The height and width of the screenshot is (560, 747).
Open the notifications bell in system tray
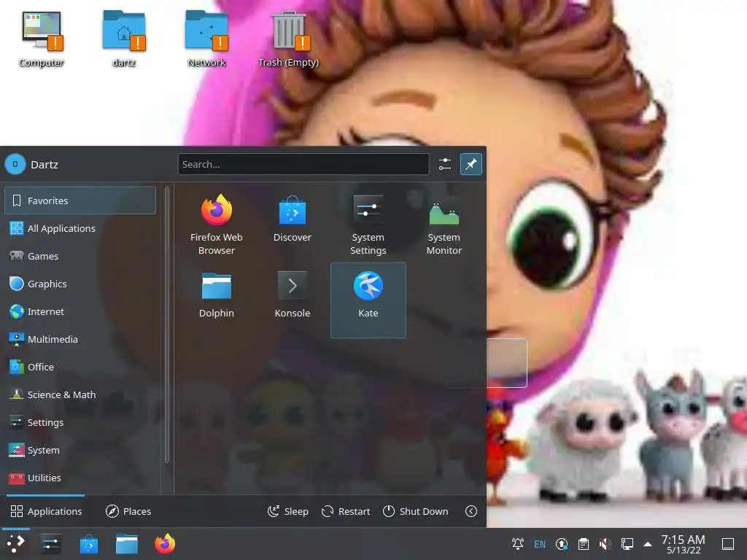(x=518, y=544)
